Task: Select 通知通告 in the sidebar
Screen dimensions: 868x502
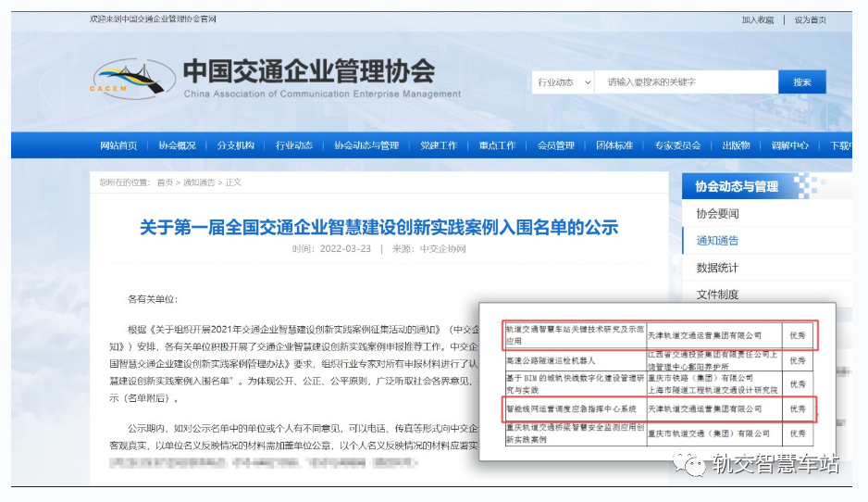Action: [x=717, y=241]
